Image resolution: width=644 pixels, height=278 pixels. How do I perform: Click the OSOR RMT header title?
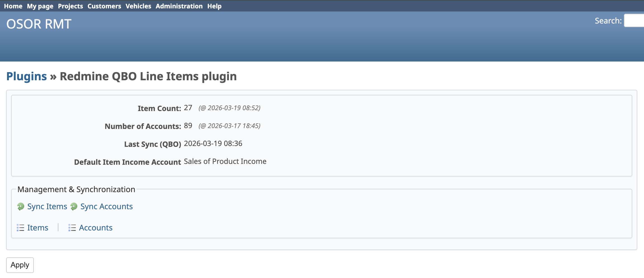click(x=39, y=24)
